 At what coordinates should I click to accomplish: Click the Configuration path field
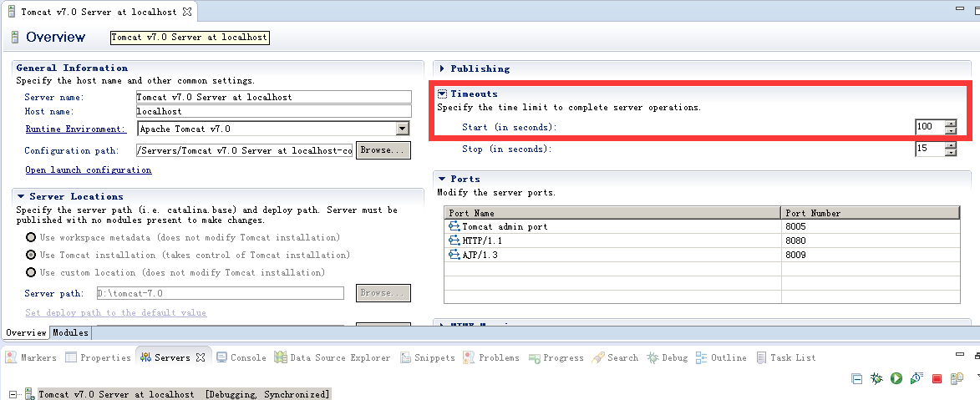245,150
